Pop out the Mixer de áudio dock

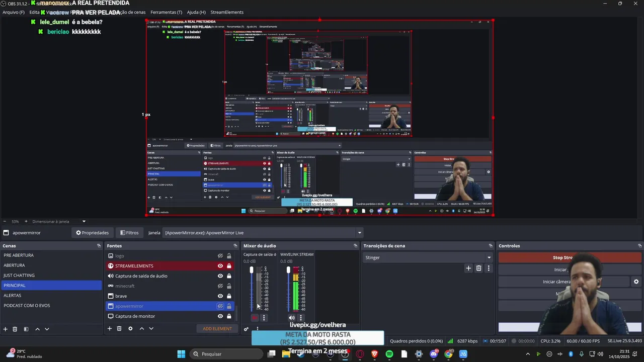point(355,246)
